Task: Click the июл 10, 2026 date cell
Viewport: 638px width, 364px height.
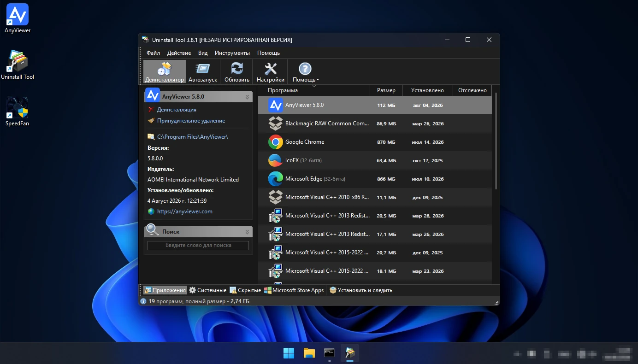Action: (x=428, y=179)
